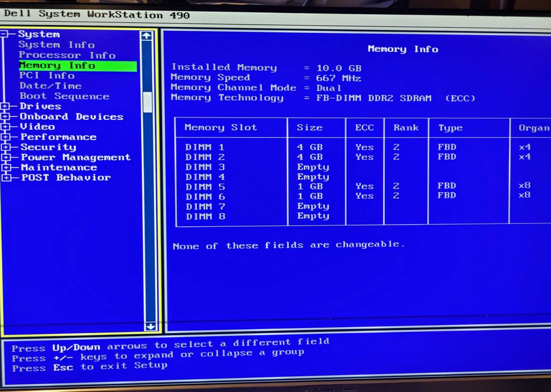This screenshot has height=392, width=551.
Task: Click the Size column header
Action: tap(310, 127)
